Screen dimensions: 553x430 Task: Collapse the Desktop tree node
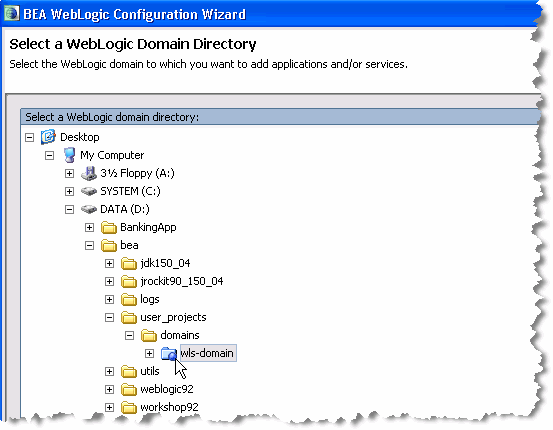click(x=30, y=137)
